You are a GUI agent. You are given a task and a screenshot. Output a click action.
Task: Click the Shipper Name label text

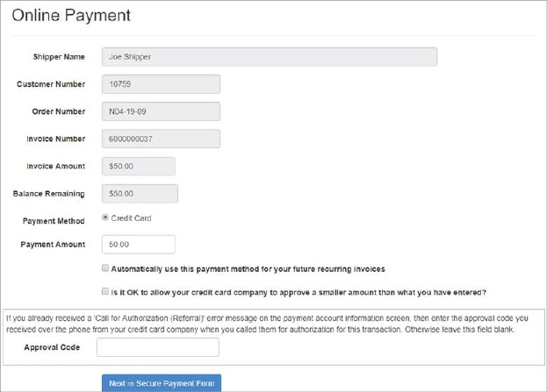coord(58,57)
